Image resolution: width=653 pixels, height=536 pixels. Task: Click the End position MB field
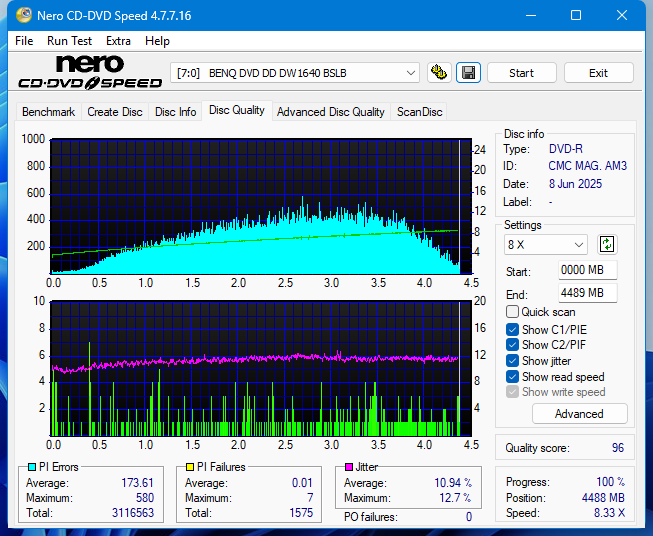(x=587, y=293)
